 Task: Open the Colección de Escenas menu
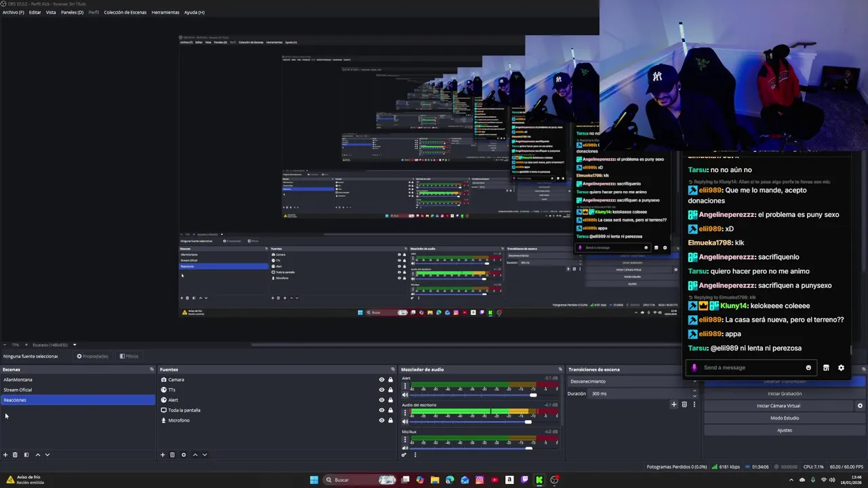(x=125, y=12)
